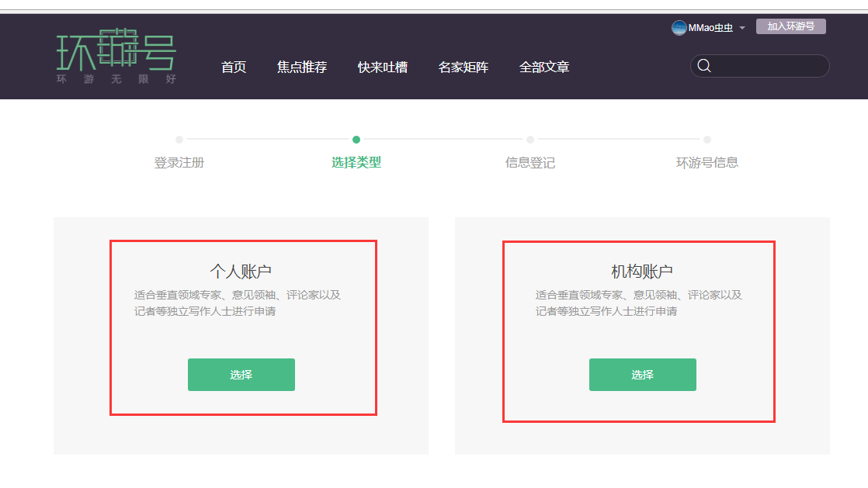This screenshot has height=488, width=868.
Task: Go to 首页 in the navigation
Action: (234, 67)
